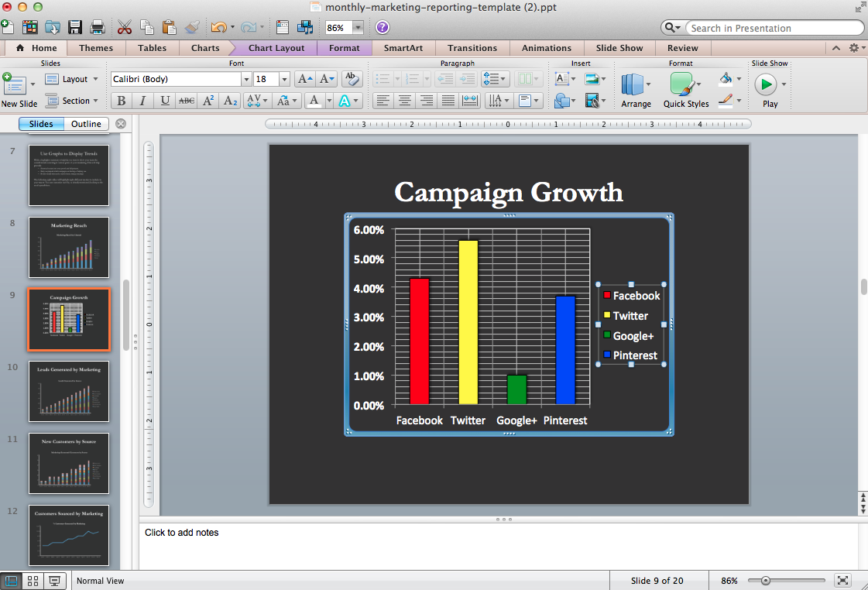Image resolution: width=868 pixels, height=590 pixels.
Task: Apply Superscript formatting
Action: tap(208, 101)
